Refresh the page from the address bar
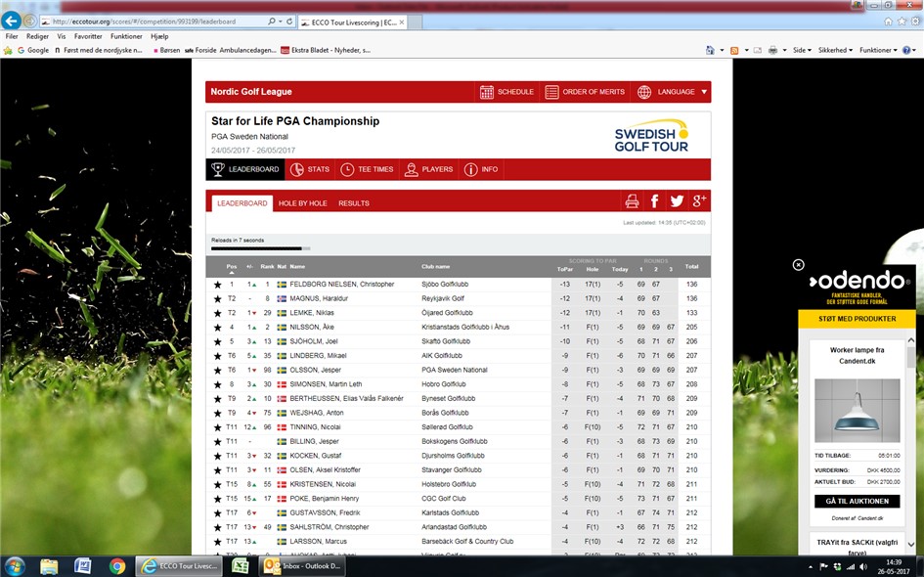 coord(289,22)
